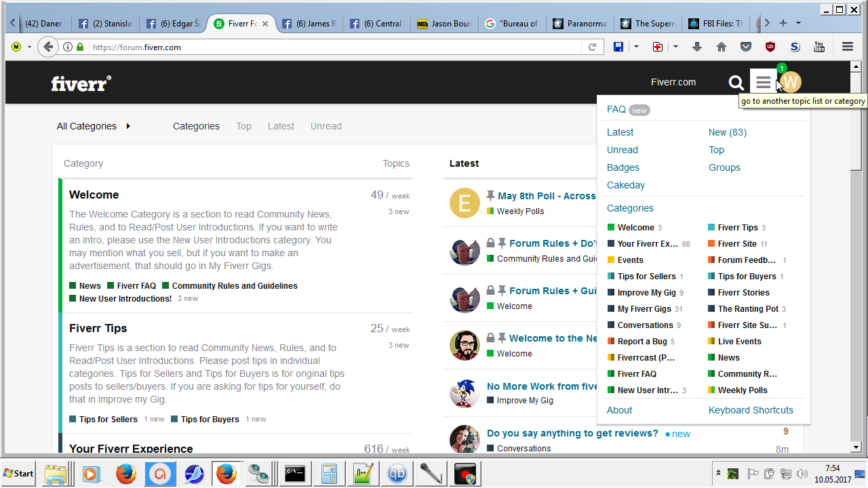The height and width of the screenshot is (488, 868).
Task: Switch to the "Bureau of" Google tab
Action: coord(512,24)
